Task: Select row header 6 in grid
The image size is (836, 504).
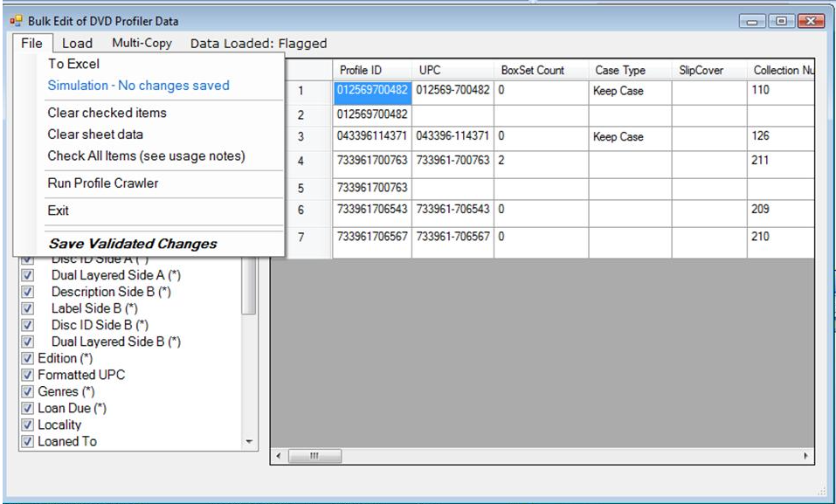Action: [x=301, y=211]
